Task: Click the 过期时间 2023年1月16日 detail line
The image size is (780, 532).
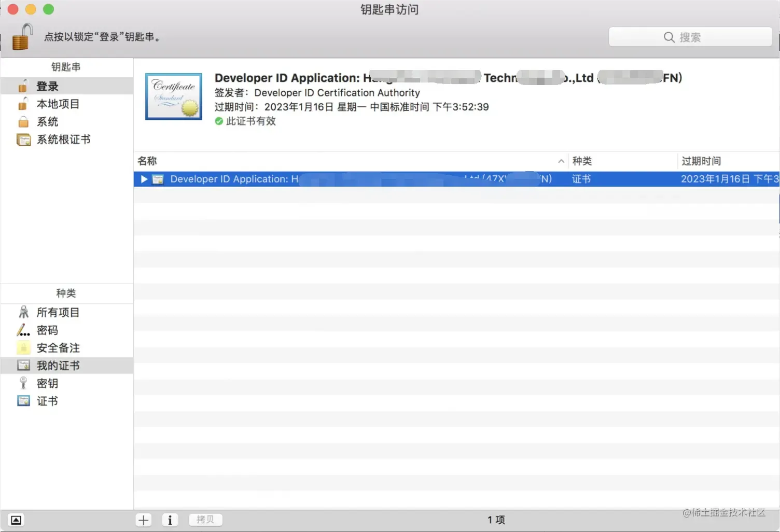Action: (352, 107)
